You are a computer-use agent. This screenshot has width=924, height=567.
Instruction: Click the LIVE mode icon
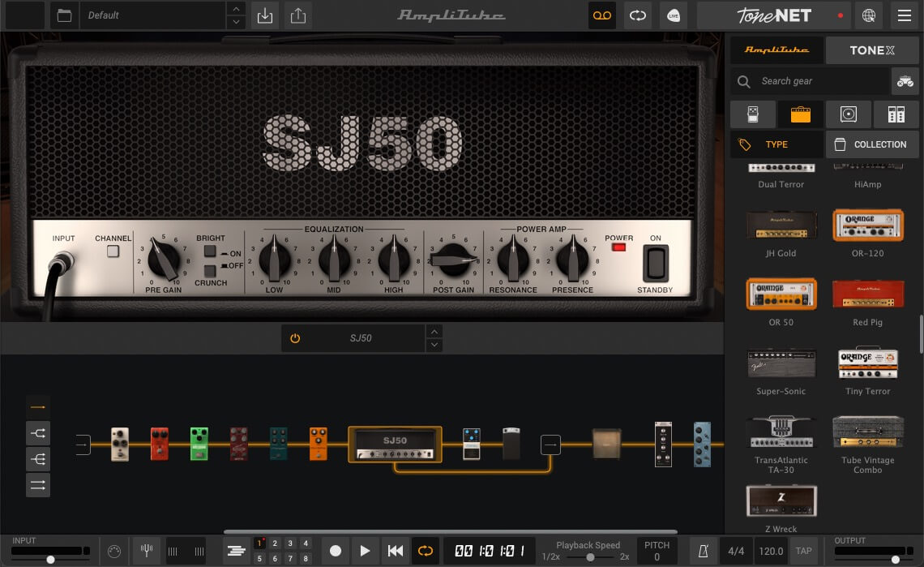(673, 15)
